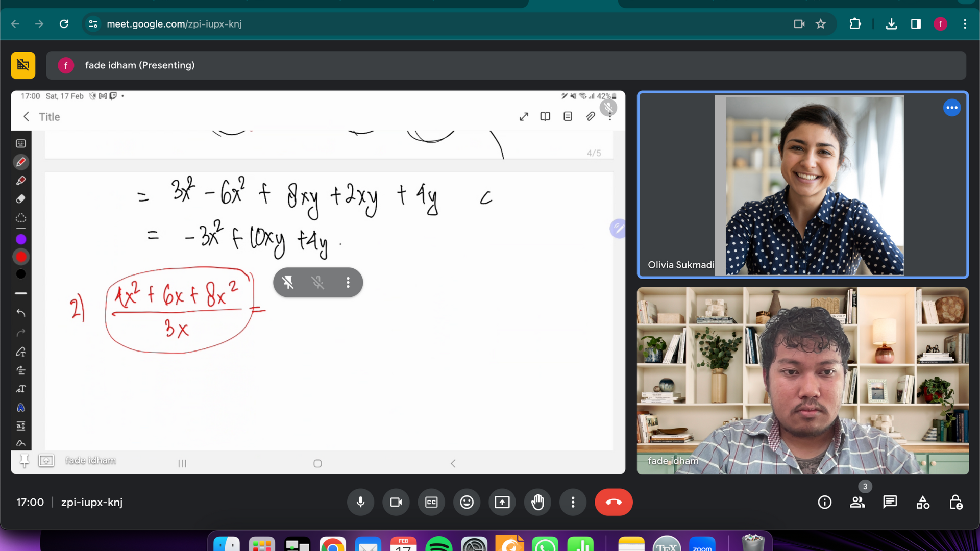The height and width of the screenshot is (551, 980).
Task: Open host controls lock icon
Action: click(x=955, y=502)
